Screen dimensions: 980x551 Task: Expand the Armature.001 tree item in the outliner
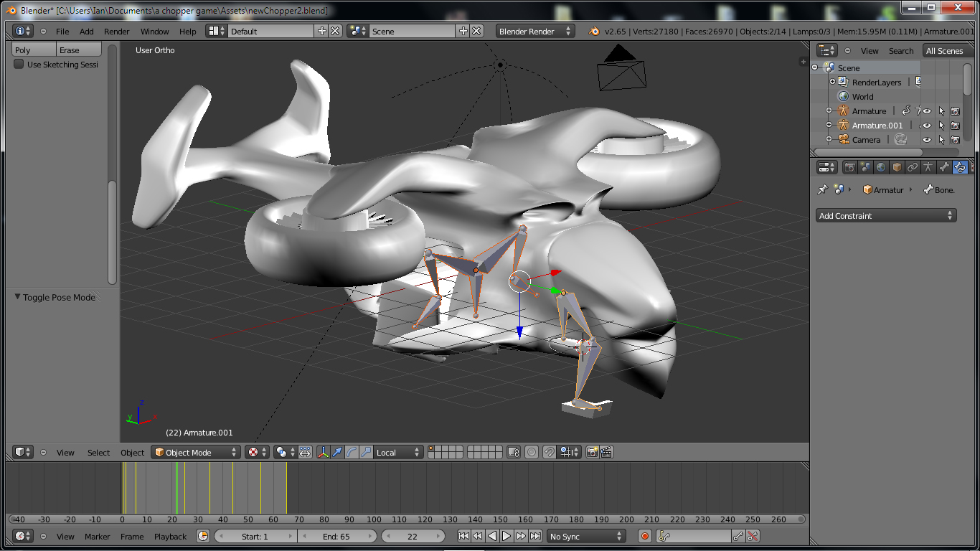[829, 125]
